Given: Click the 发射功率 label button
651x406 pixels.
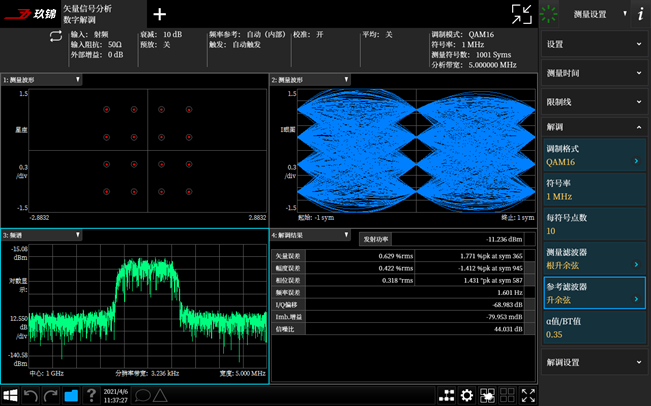Looking at the screenshot, I should [376, 239].
